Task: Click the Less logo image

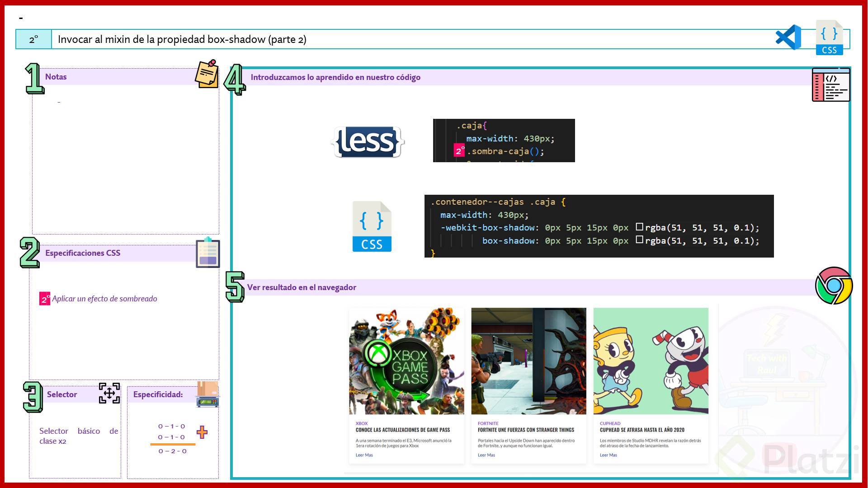Action: tap(368, 142)
